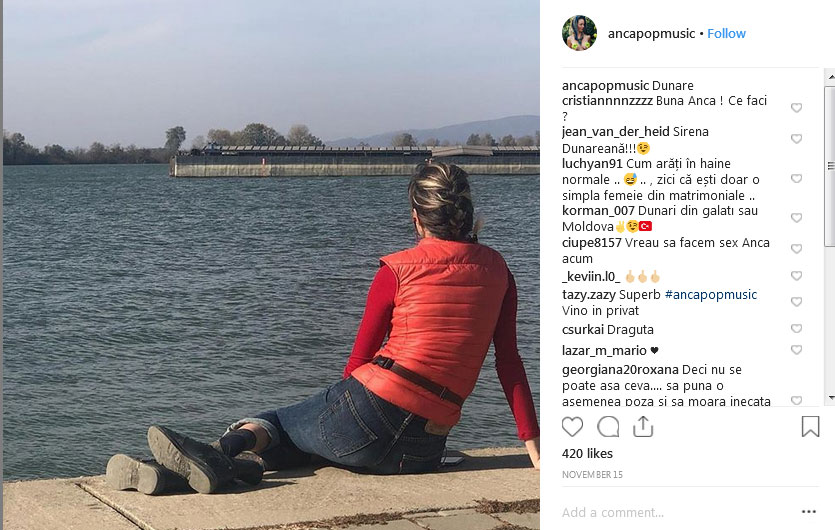This screenshot has width=835, height=530.
Task: Like lazar_m_mario's comment heart
Action: (x=796, y=350)
